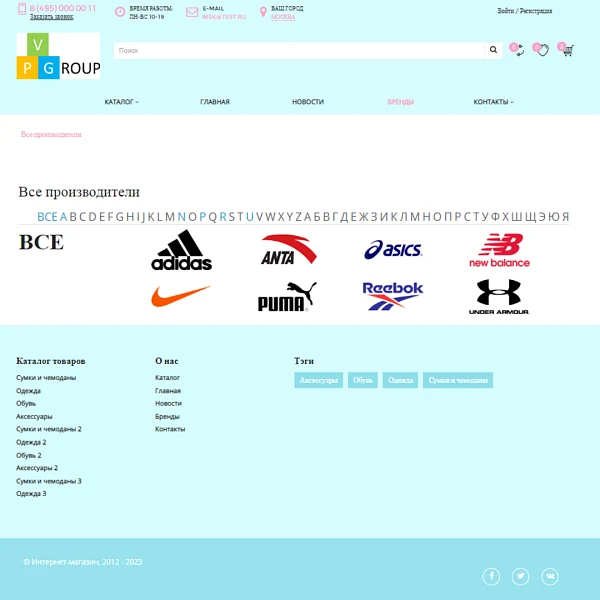600x600 pixels.
Task: Open footer link Одежда 3
Action: click(31, 494)
